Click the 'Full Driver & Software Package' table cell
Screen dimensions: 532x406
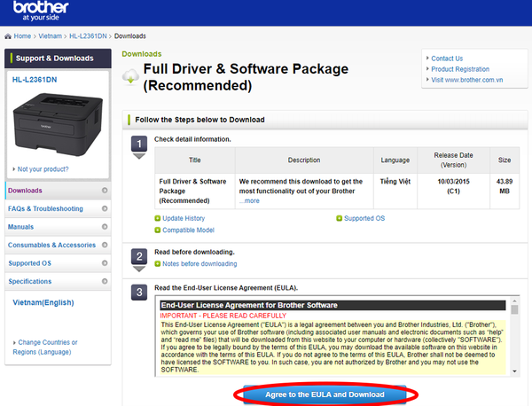click(195, 191)
